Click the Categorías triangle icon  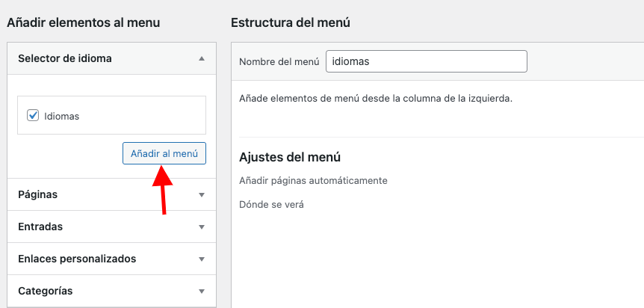pos(201,291)
